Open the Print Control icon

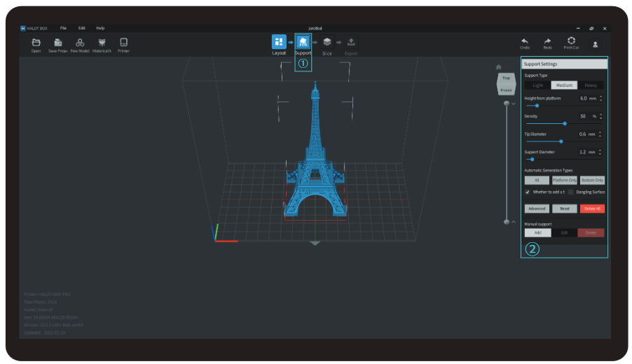pos(571,41)
